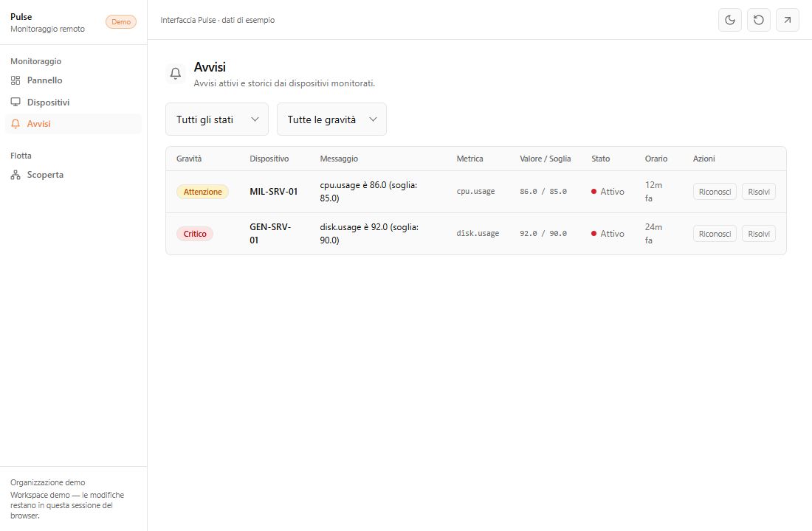Click Risolvi for the GEN-SRV-01 disk alert
812x531 pixels.
tap(759, 234)
